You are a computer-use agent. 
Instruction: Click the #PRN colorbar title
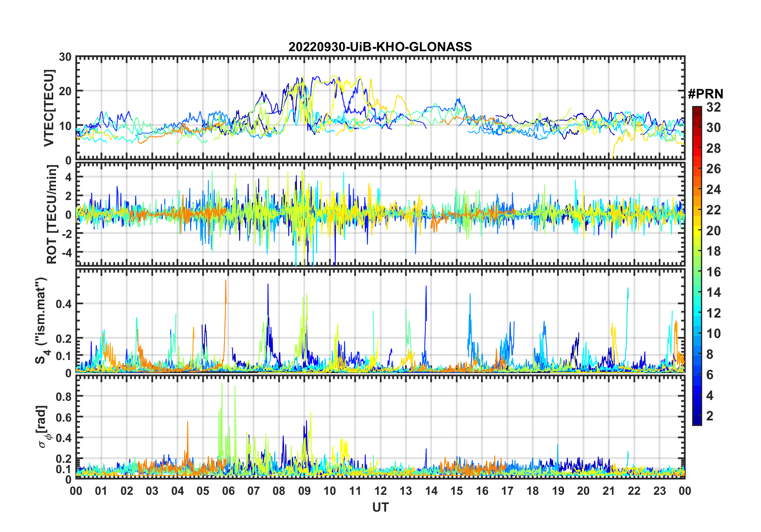tap(705, 94)
